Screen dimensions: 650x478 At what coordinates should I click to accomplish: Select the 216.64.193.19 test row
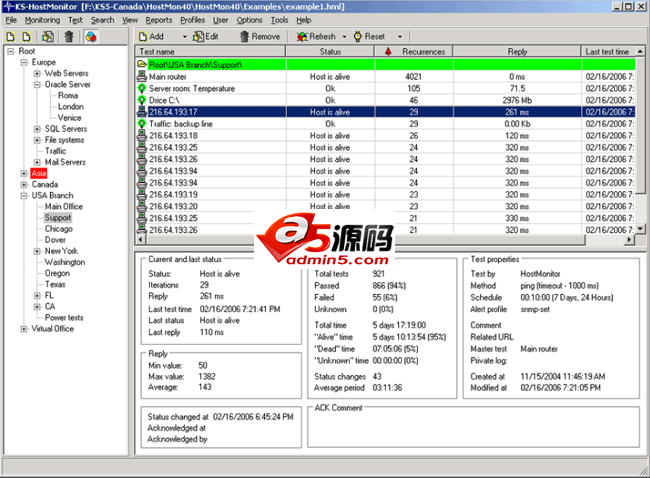tap(385, 194)
